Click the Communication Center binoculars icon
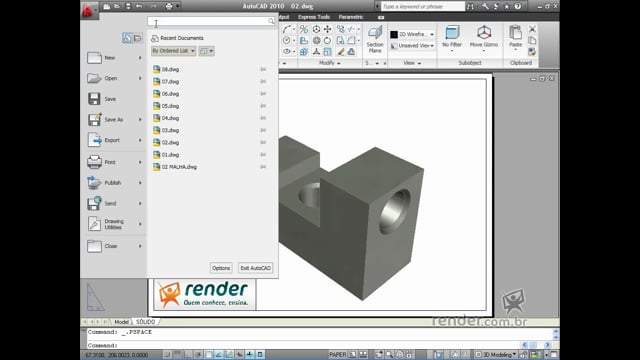Screen dimensions: 640x360 (471, 7)
